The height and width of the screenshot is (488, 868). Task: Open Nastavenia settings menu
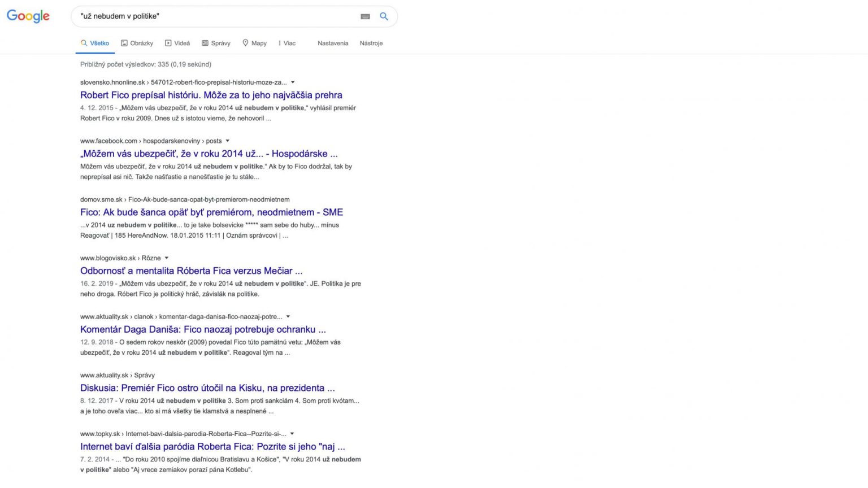[x=333, y=43]
